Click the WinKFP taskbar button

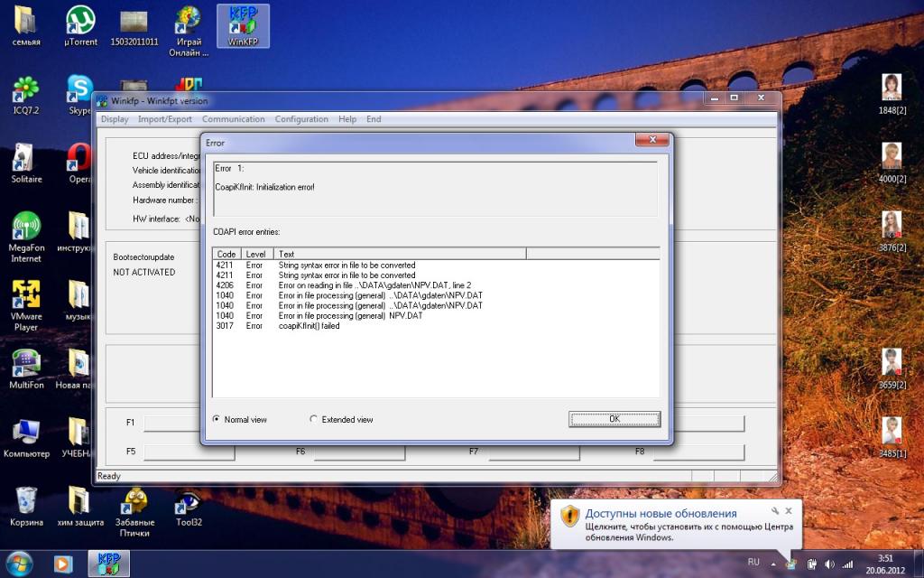(108, 564)
